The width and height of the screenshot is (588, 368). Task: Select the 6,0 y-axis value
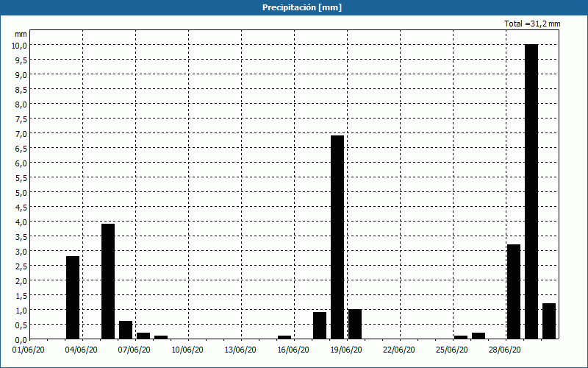pos(21,163)
